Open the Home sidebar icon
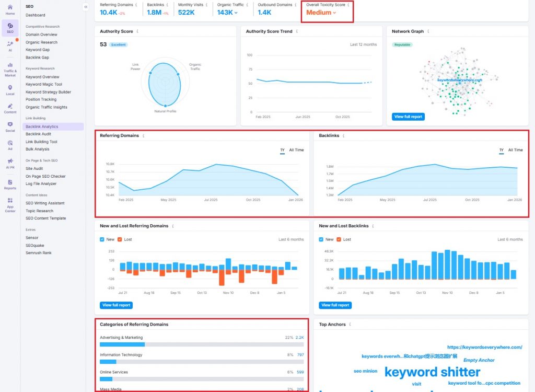Screen dimensions: 535x392 point(9,9)
